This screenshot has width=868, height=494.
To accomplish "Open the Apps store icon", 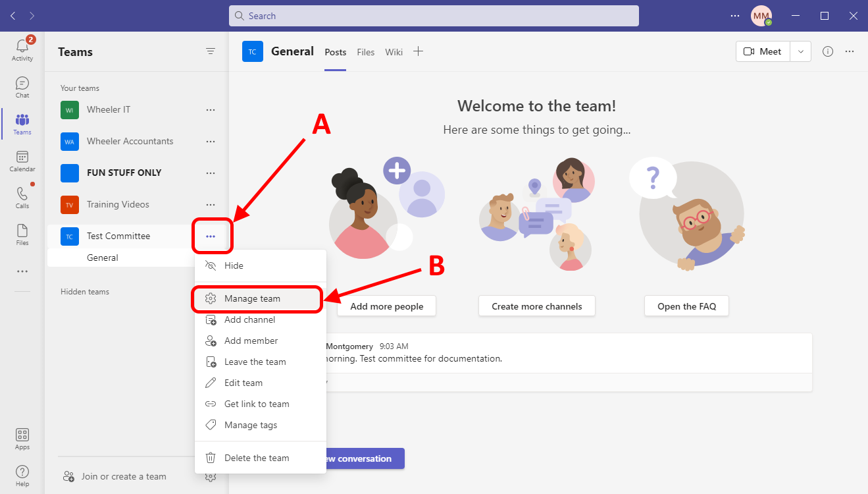I will (22, 439).
